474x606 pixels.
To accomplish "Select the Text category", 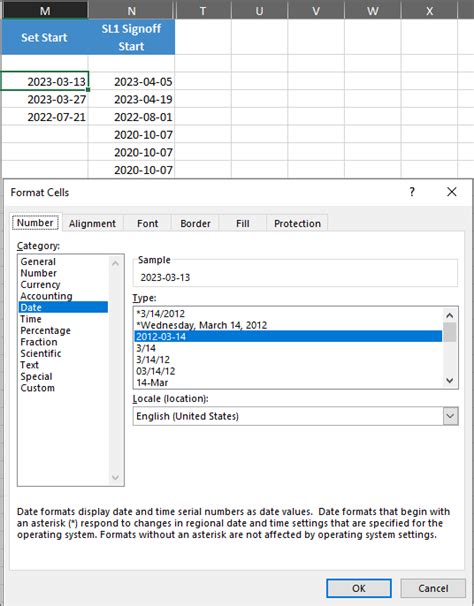I will coord(63,365).
